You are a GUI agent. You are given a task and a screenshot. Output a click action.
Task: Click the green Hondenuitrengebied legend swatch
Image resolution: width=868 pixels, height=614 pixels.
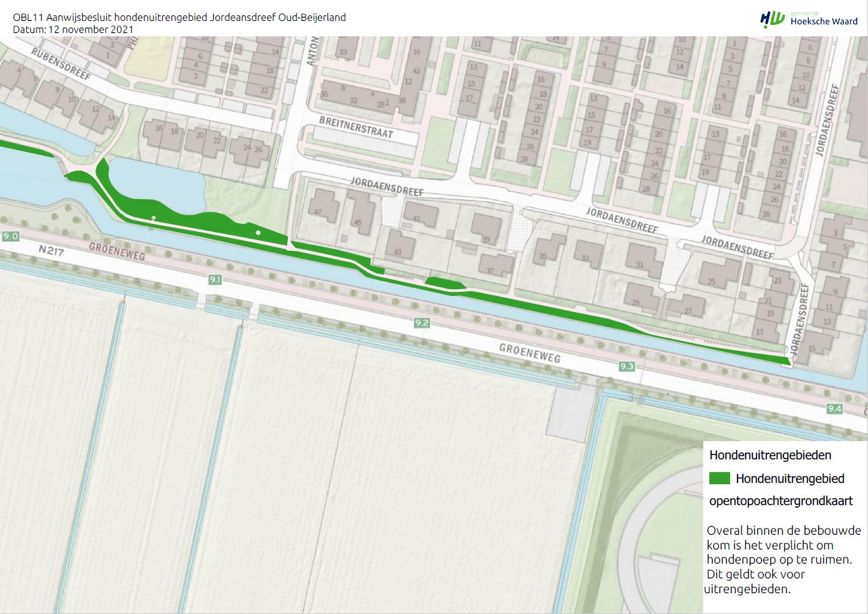point(719,479)
